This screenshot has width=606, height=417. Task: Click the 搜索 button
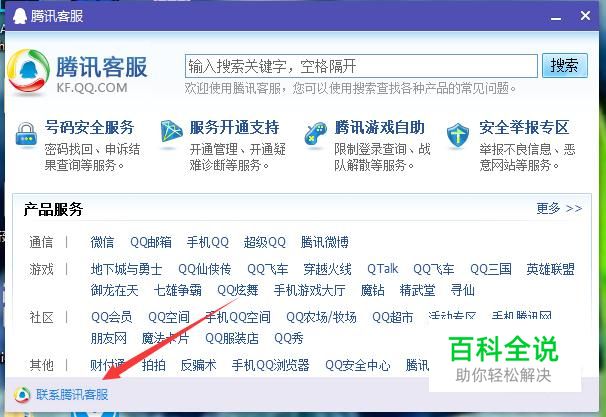point(565,66)
